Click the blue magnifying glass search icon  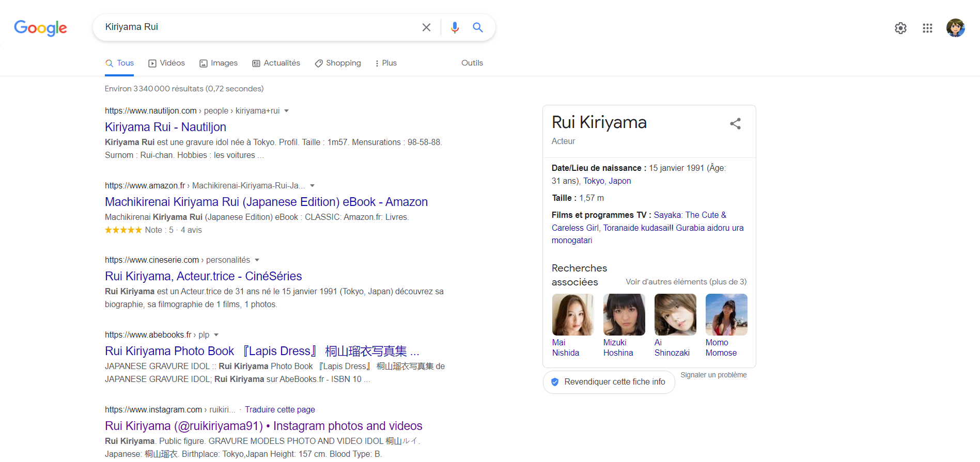coord(478,27)
